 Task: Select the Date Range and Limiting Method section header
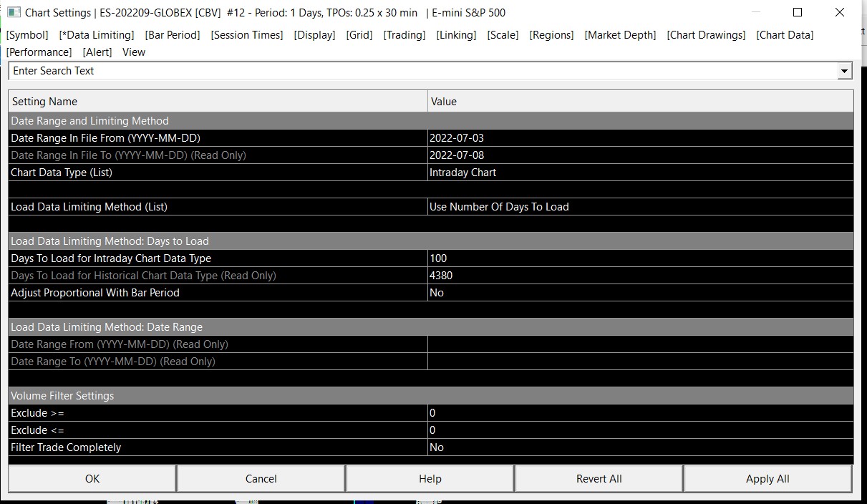[x=431, y=121]
